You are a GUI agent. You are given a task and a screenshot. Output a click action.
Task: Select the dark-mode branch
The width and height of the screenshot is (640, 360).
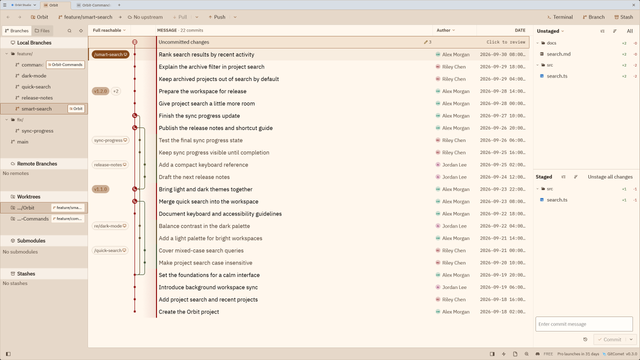coord(44,76)
